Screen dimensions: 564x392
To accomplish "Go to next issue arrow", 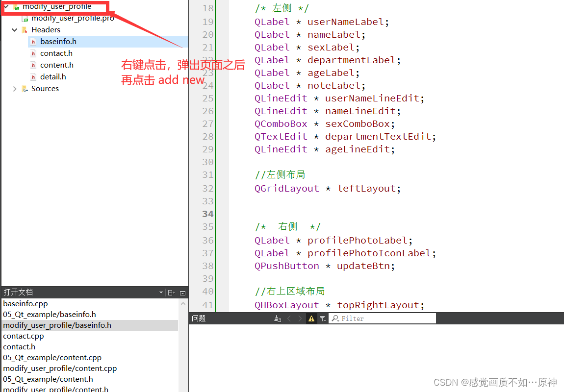I will point(300,318).
